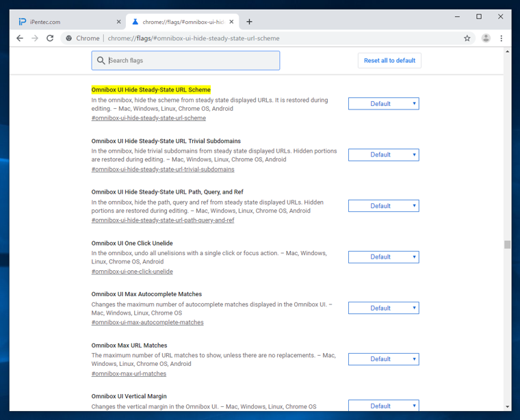
Task: Click heading Omnibox UI One Click Unelide
Action: [x=132, y=243]
